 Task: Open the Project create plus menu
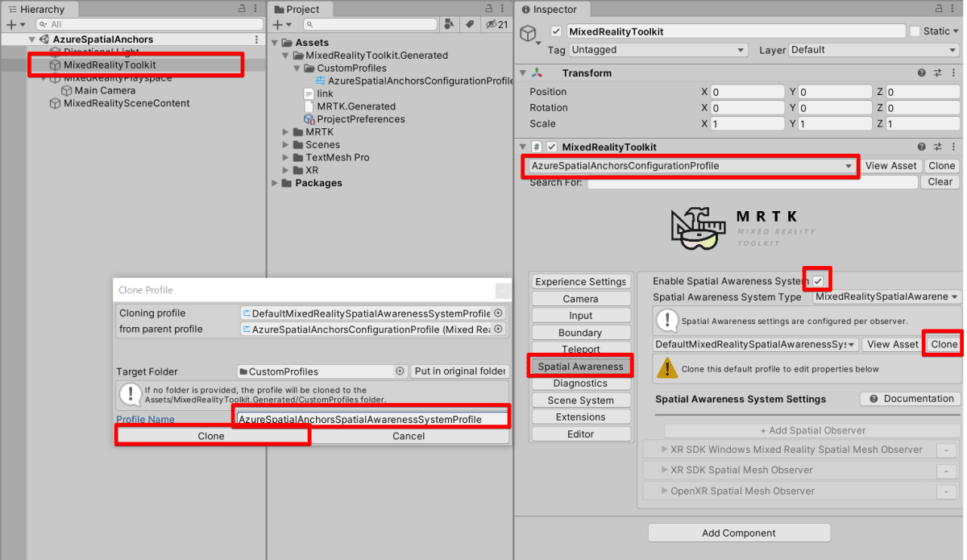[282, 25]
